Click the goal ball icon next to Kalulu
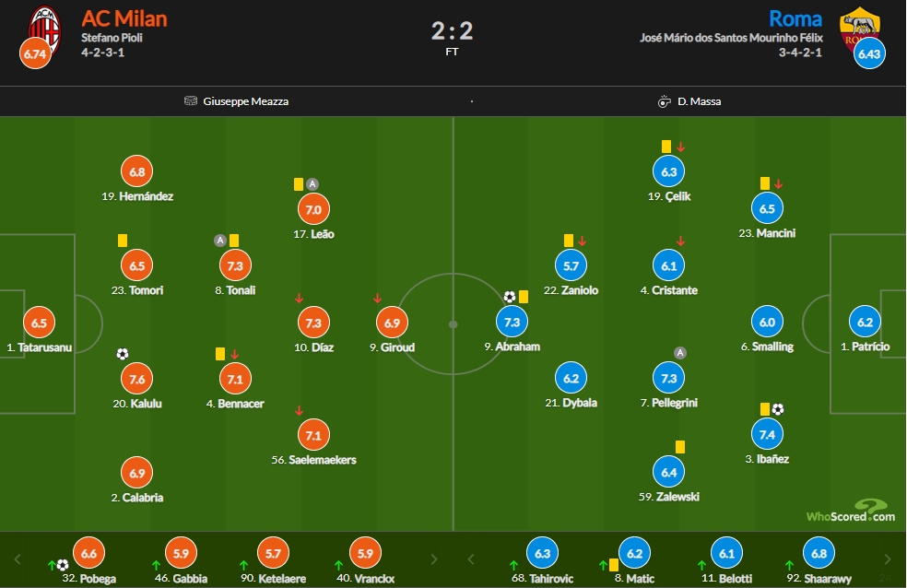Image resolution: width=907 pixels, height=588 pixels. [123, 354]
